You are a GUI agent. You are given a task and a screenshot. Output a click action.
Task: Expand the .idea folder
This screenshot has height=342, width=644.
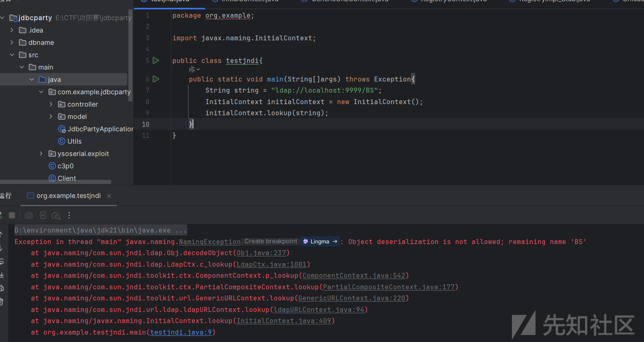(12, 30)
